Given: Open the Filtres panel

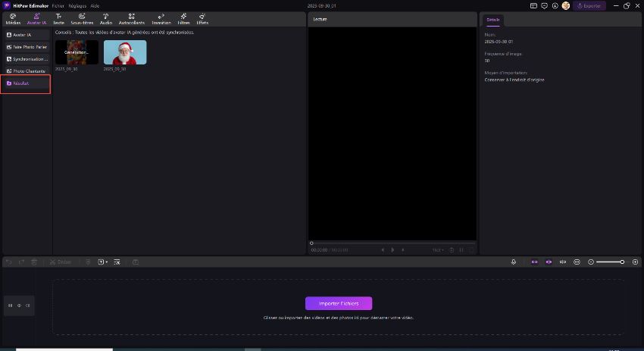Looking at the screenshot, I should click(183, 19).
